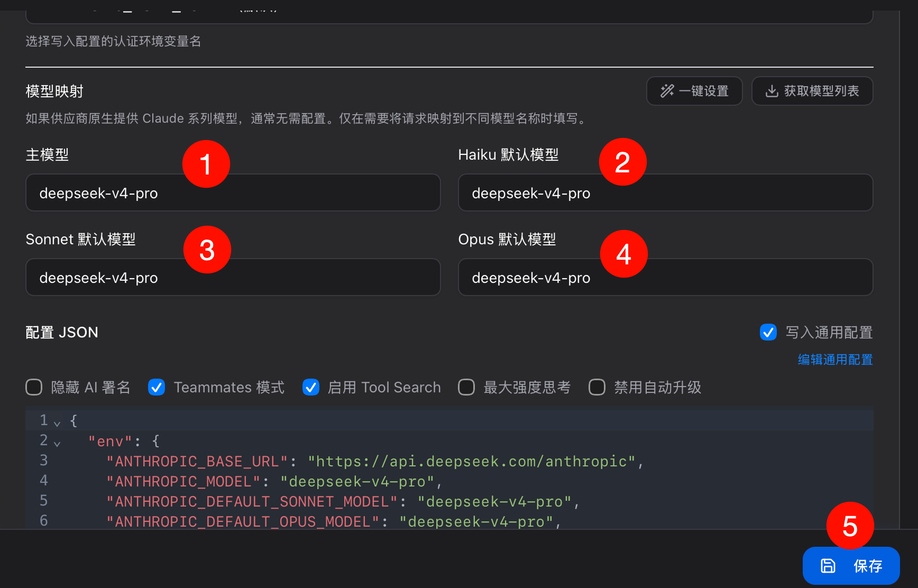Image resolution: width=918 pixels, height=588 pixels.
Task: Click the 选择写入配置的认证环境变量名 hint text
Action: click(x=113, y=41)
